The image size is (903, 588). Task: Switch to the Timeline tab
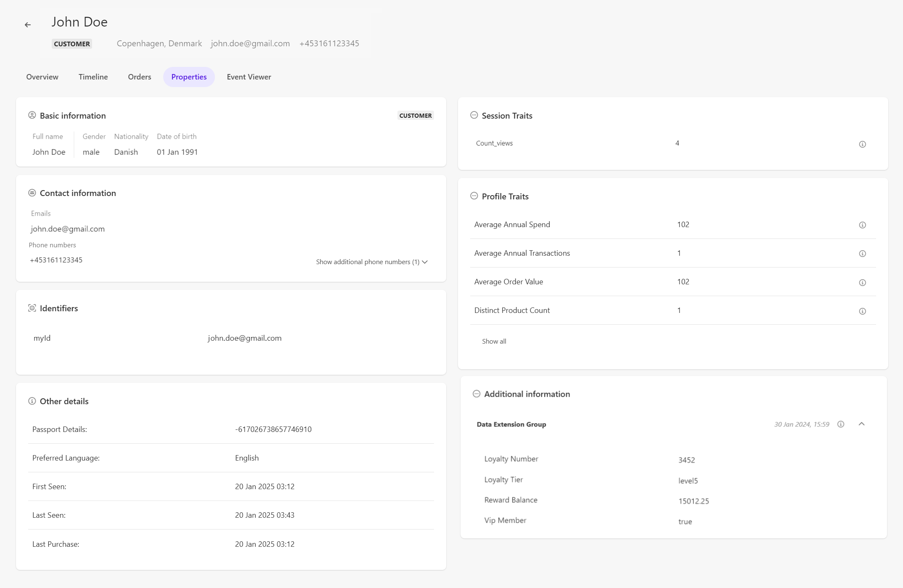pos(93,77)
